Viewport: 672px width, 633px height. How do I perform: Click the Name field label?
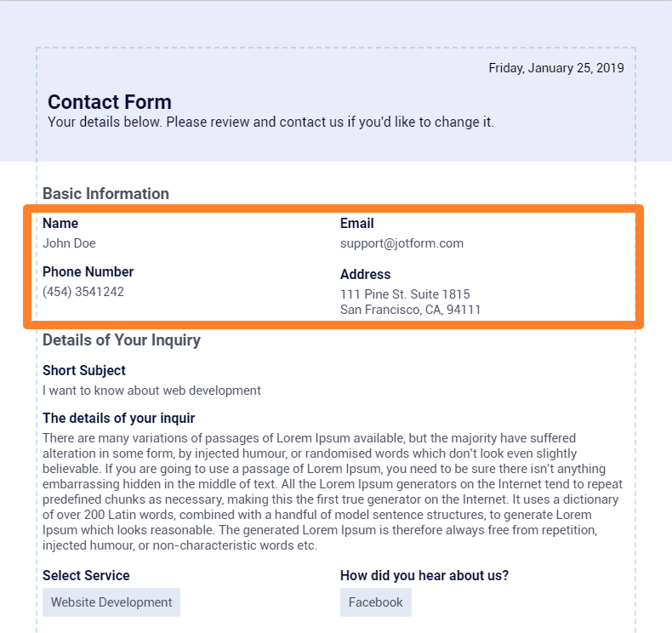60,224
